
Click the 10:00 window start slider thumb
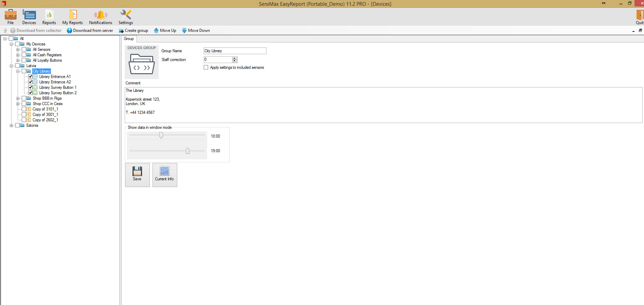pos(161,135)
